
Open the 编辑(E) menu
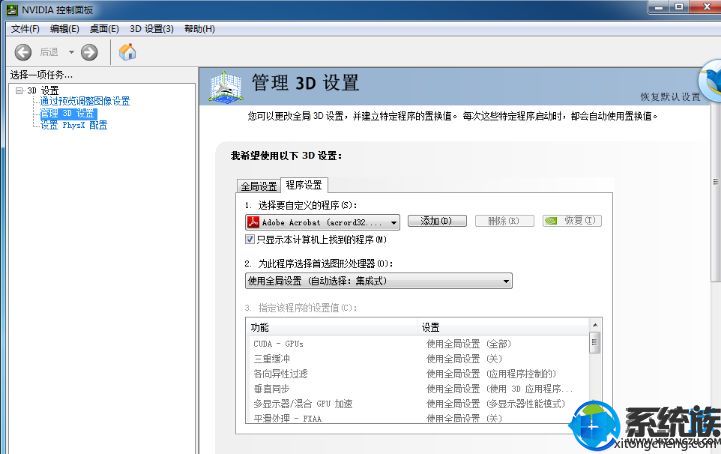click(65, 29)
